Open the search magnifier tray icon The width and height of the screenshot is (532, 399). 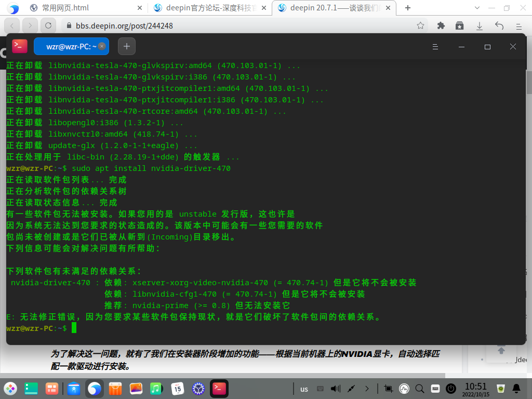(420, 389)
